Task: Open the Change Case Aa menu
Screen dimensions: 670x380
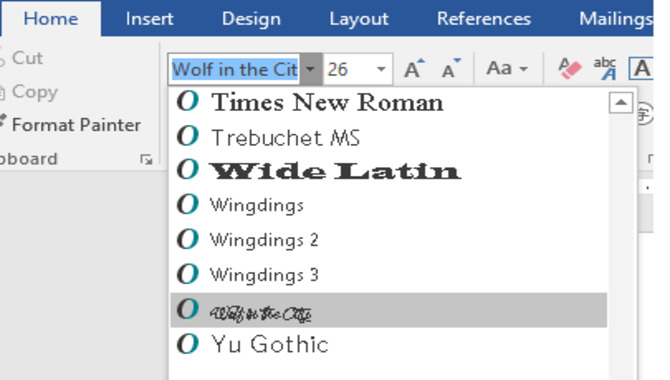Action: point(507,69)
